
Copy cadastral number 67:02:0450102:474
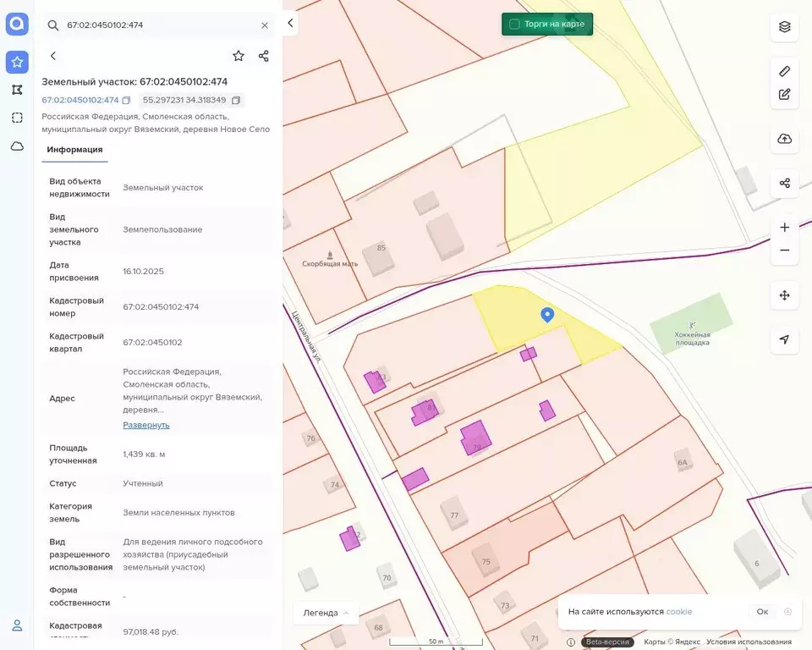126,100
